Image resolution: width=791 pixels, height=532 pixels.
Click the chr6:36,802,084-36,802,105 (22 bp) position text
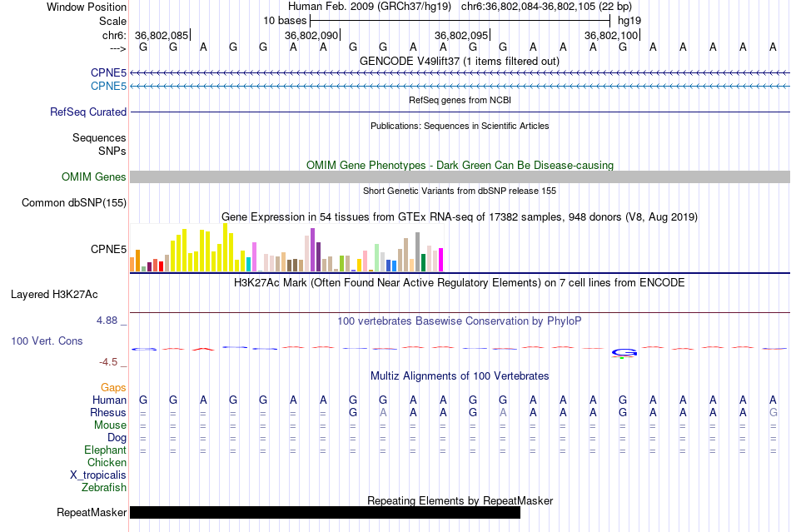(546, 7)
